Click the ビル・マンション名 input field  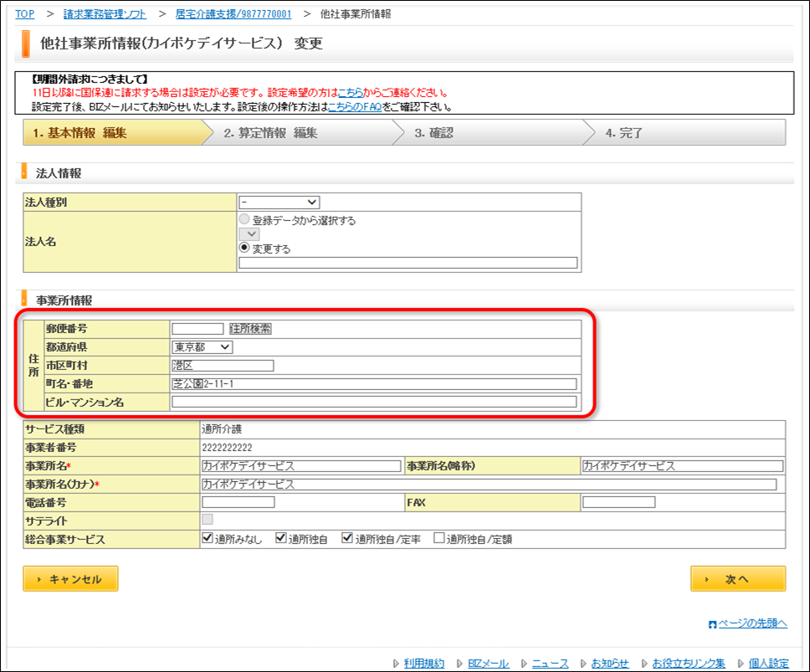coord(374,402)
